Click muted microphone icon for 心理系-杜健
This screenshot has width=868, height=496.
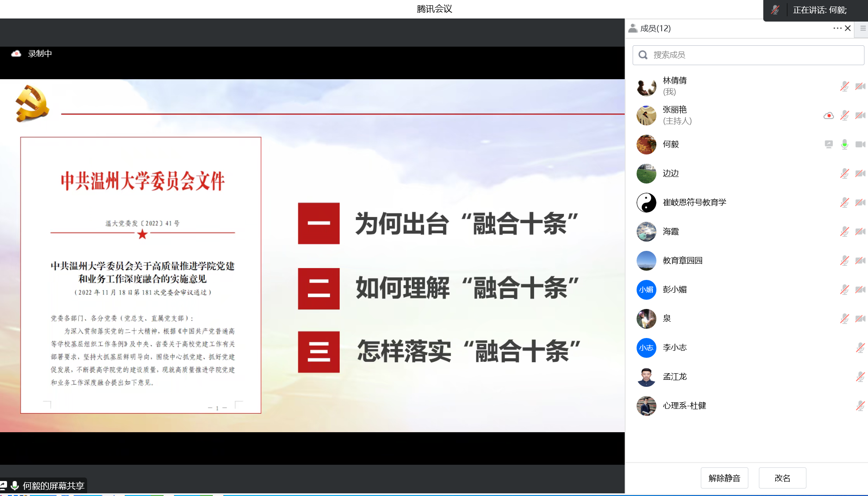point(860,406)
